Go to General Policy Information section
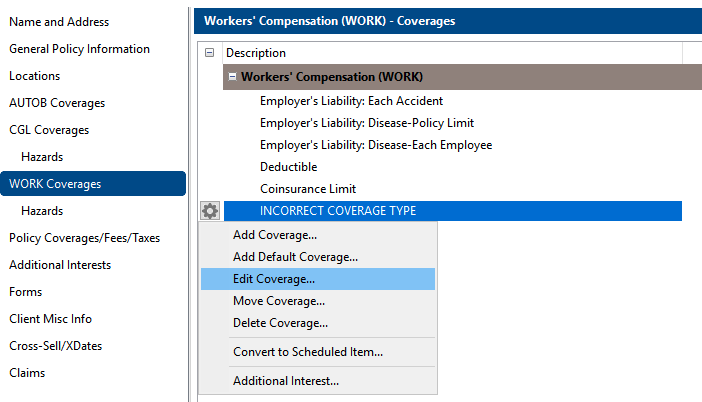 pyautogui.click(x=79, y=49)
